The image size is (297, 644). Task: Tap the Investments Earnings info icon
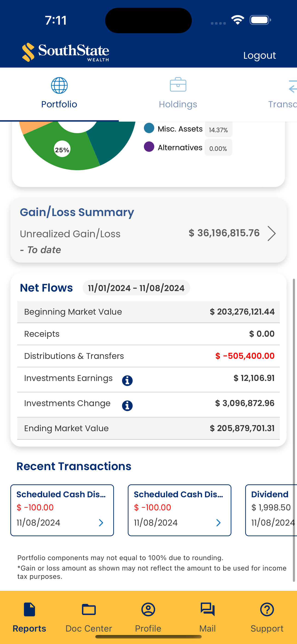coord(127,381)
